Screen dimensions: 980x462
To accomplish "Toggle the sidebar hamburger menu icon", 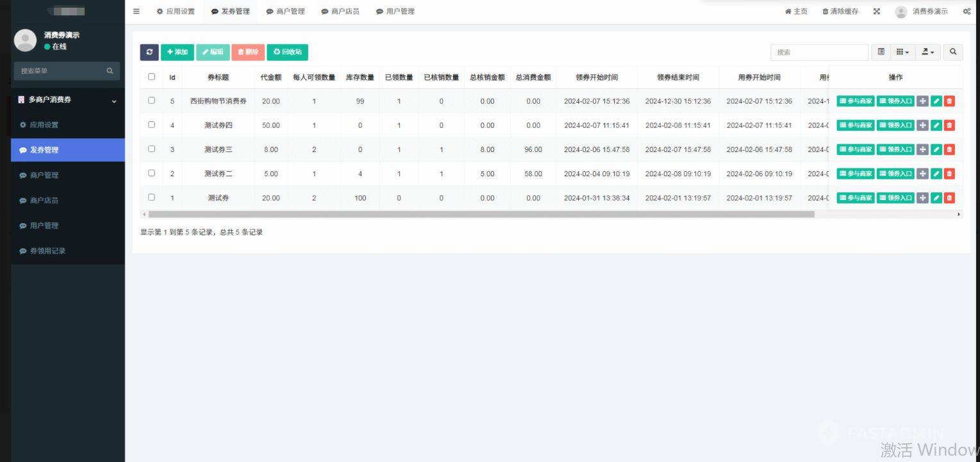I will tap(137, 12).
